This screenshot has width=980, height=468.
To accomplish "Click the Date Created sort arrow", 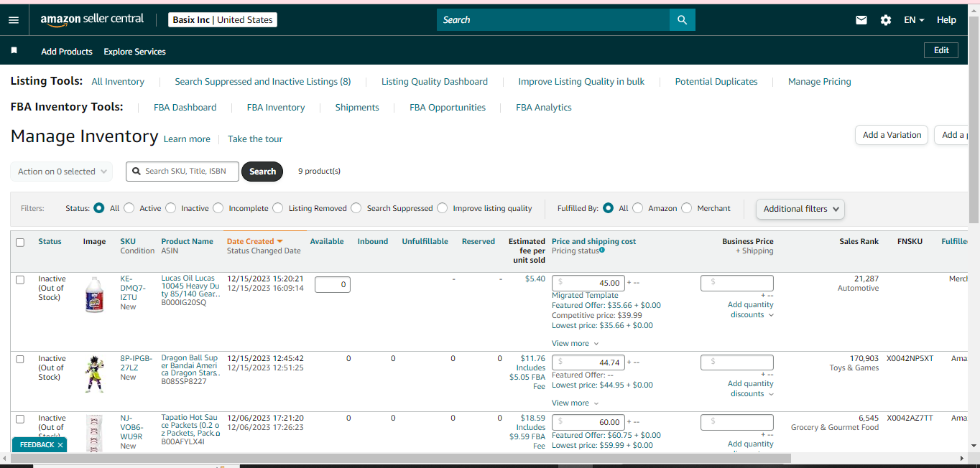I will [x=279, y=241].
